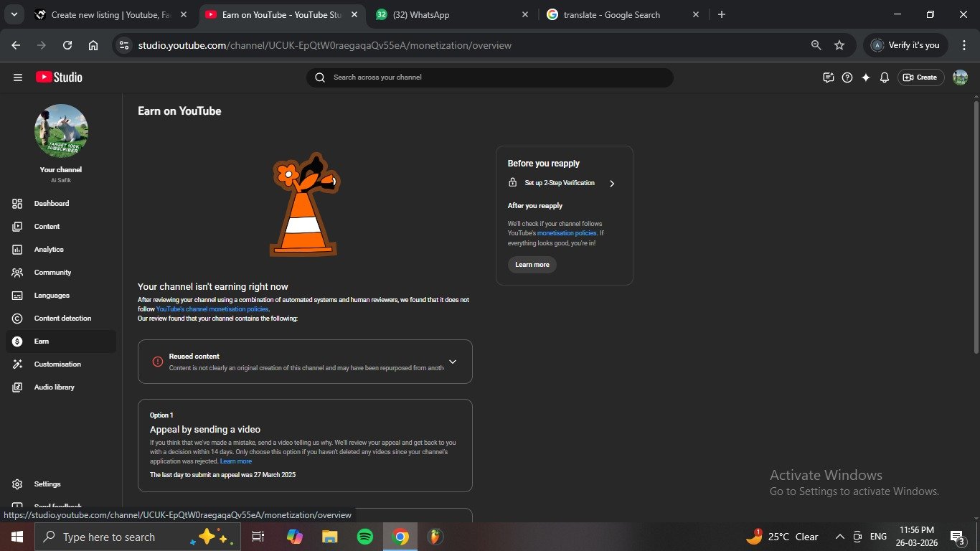Switch to the WhatsApp tab
The image size is (980, 551).
pos(453,14)
